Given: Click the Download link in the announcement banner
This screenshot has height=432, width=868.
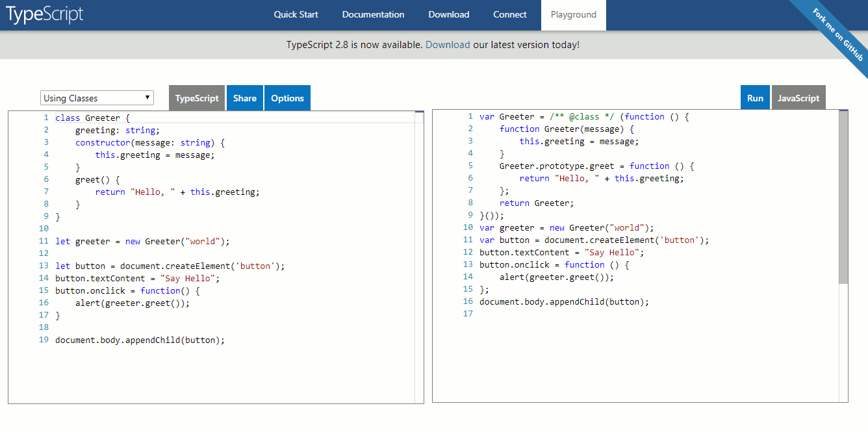Looking at the screenshot, I should (448, 45).
